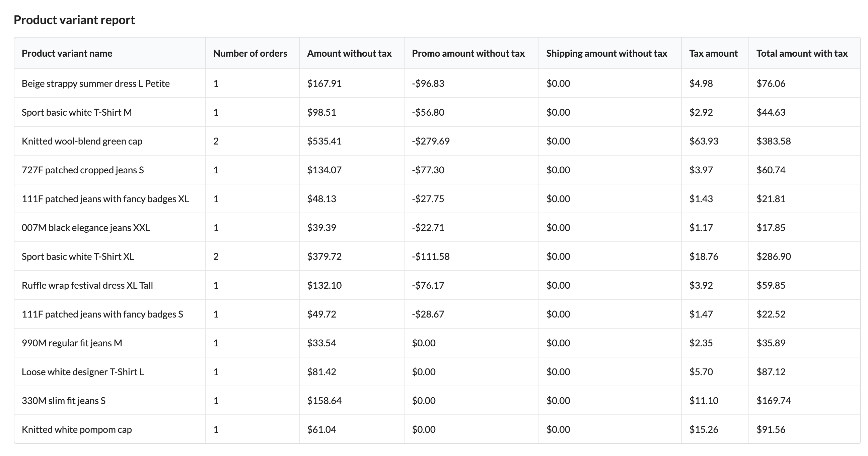Select Beige strappy summer dress L Petite
The width and height of the screenshot is (868, 456).
click(x=95, y=83)
